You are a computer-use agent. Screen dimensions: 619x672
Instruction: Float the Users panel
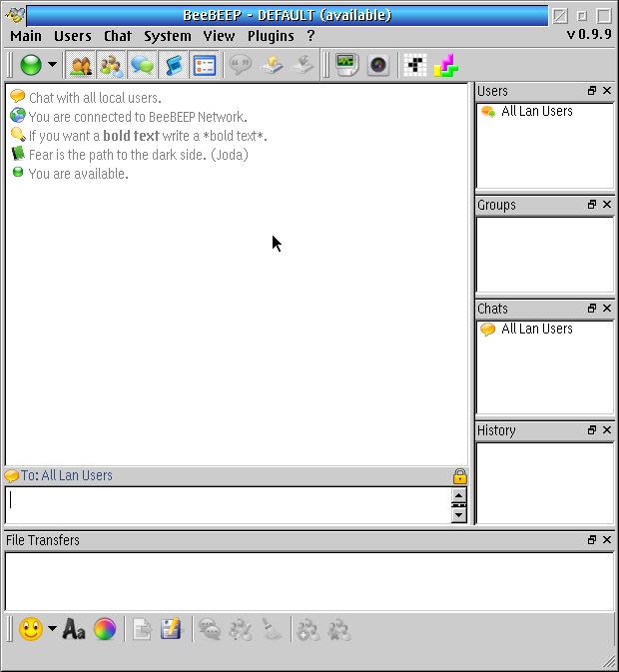pyautogui.click(x=592, y=91)
